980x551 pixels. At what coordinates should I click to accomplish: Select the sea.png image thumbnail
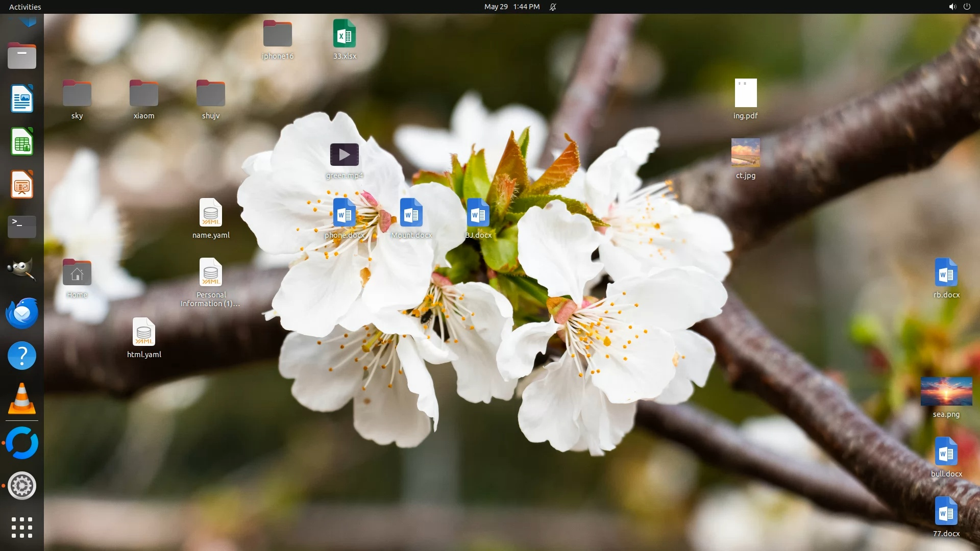point(946,391)
